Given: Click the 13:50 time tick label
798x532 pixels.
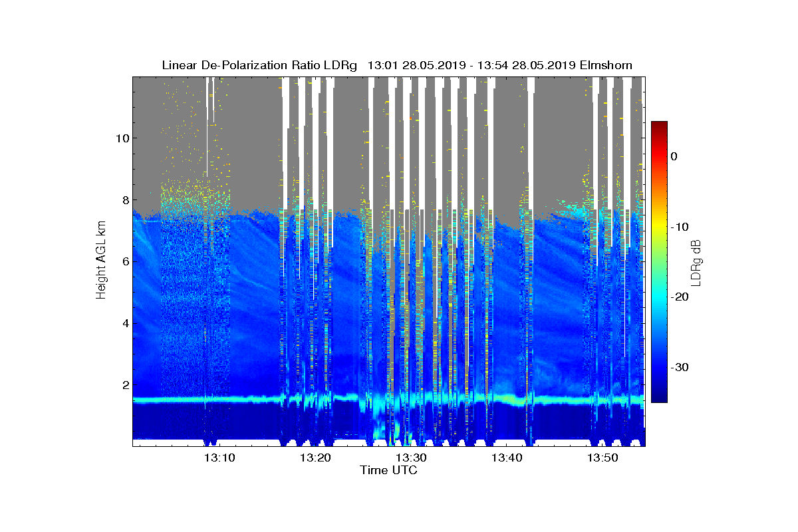Looking at the screenshot, I should click(x=603, y=458).
